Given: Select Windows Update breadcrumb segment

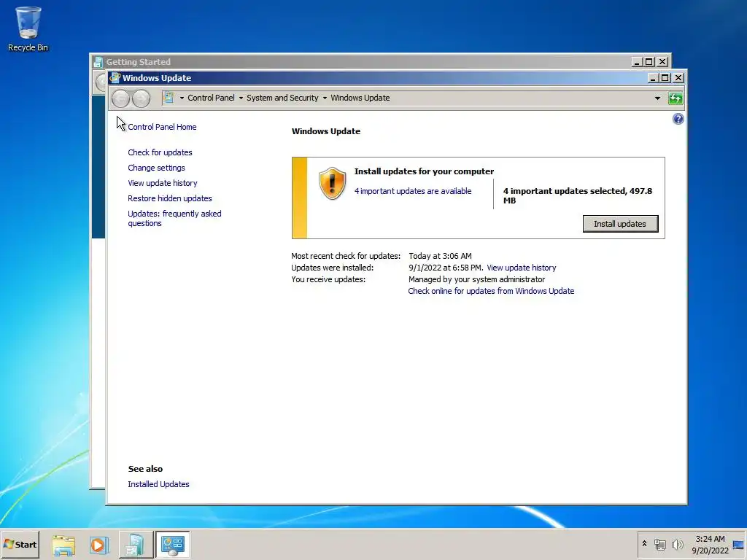Looking at the screenshot, I should coord(360,98).
